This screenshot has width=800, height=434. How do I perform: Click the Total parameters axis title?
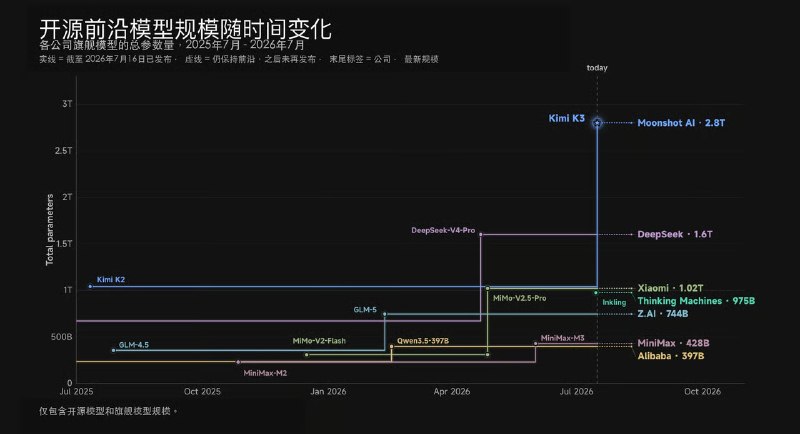click(x=49, y=229)
